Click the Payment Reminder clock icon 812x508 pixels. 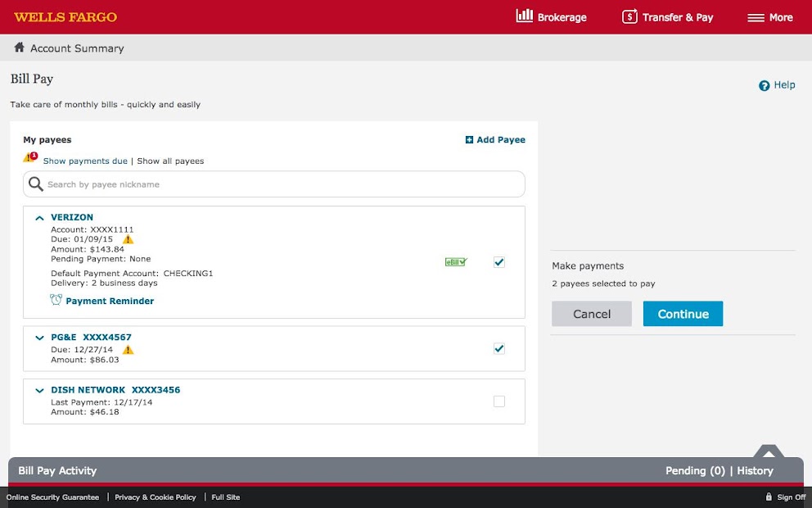pos(56,300)
